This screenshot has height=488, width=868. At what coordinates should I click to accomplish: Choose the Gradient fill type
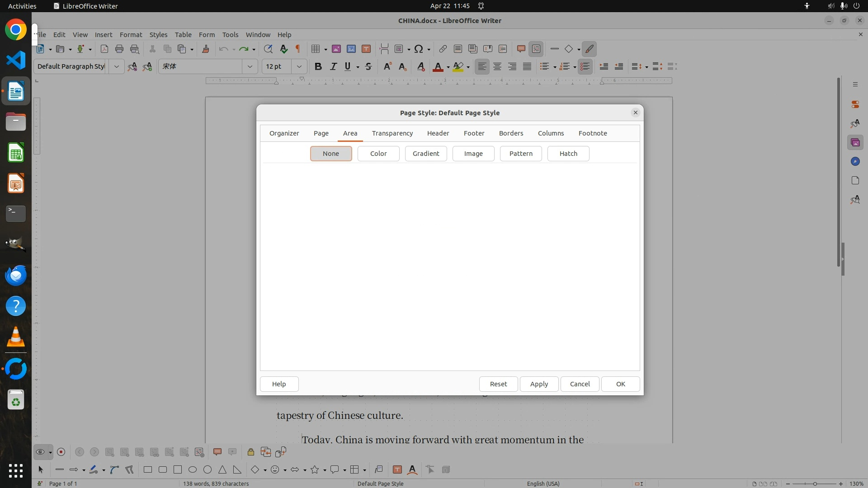point(425,154)
